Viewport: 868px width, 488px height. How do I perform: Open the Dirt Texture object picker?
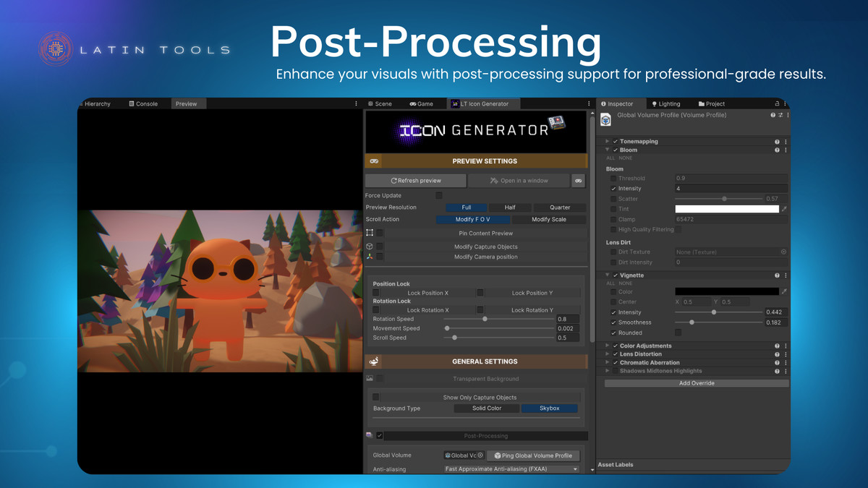click(x=783, y=252)
